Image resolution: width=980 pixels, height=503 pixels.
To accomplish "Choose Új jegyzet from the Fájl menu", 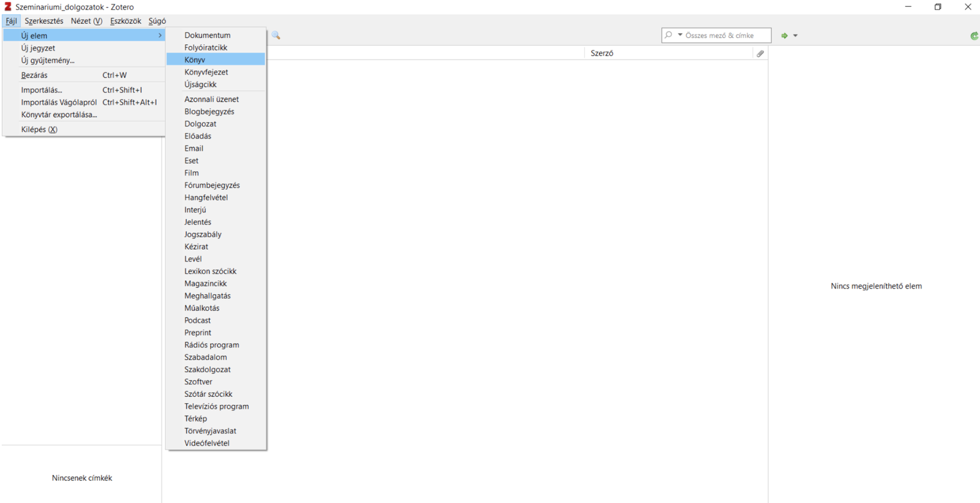I will [84, 48].
